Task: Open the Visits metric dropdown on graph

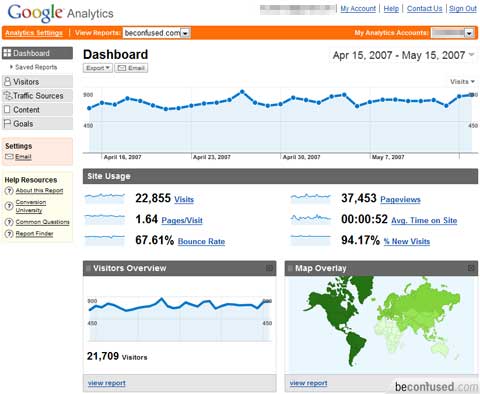Action: click(462, 82)
